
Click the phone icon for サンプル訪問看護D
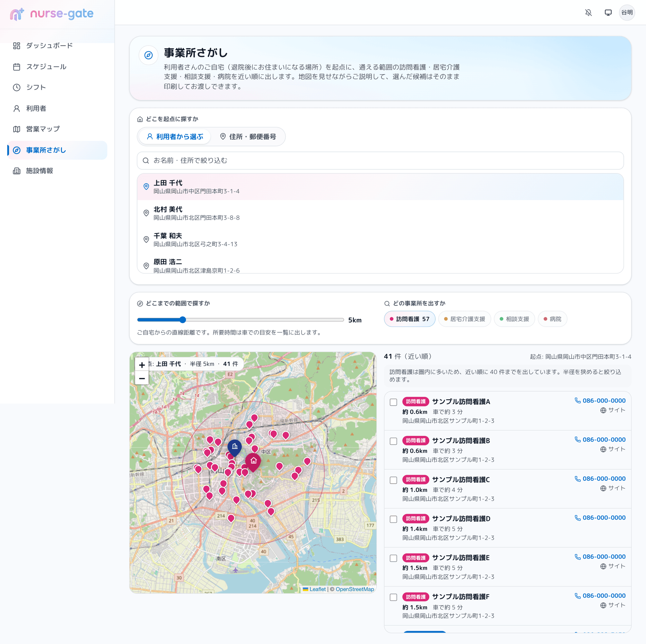[x=577, y=518]
